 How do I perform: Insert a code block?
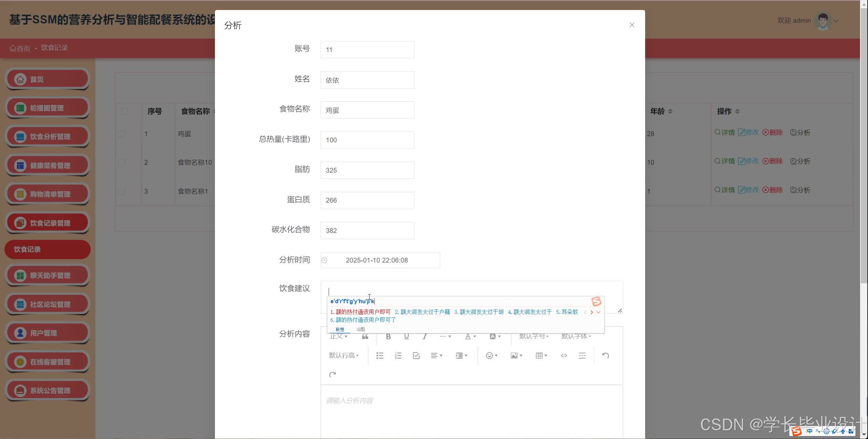pyautogui.click(x=564, y=356)
